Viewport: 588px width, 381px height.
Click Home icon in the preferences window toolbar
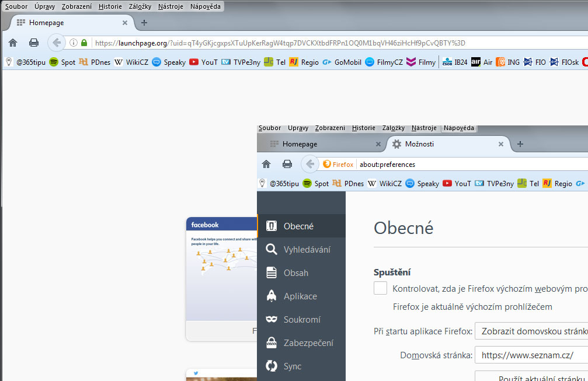pyautogui.click(x=266, y=164)
